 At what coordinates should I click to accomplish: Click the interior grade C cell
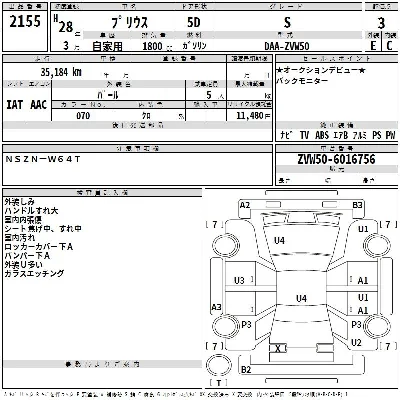click(389, 45)
